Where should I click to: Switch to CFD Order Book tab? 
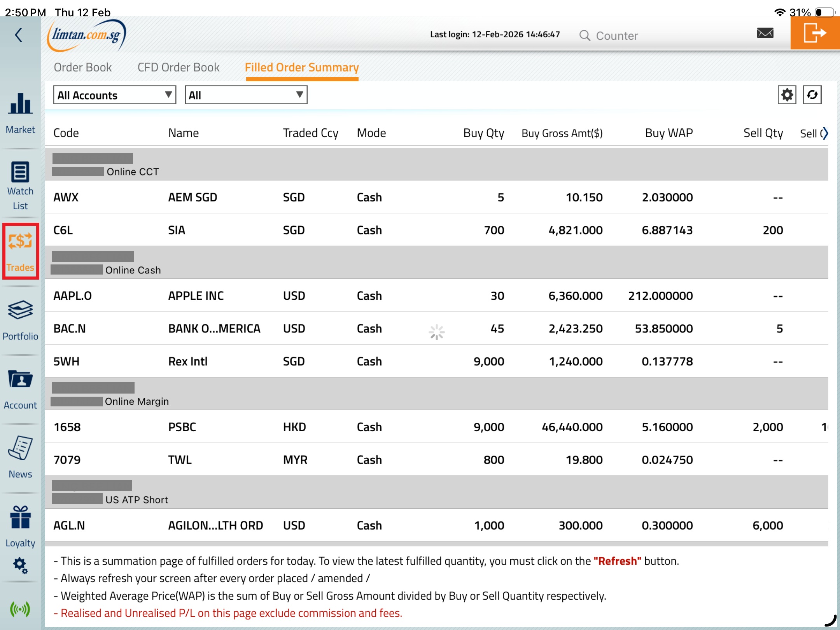click(x=178, y=68)
